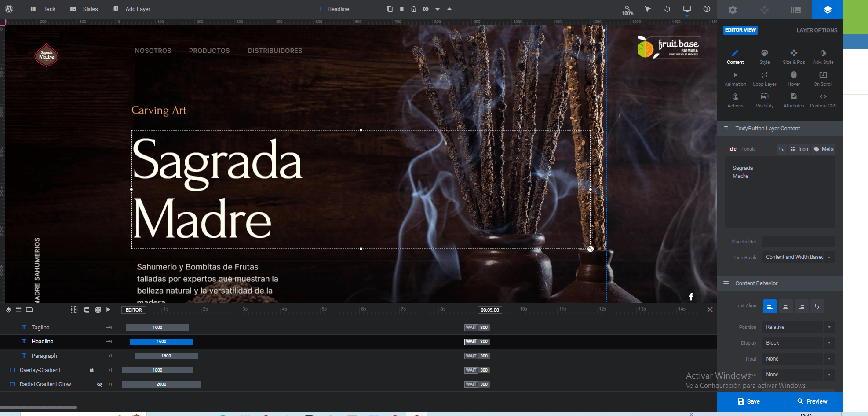Select the Style layer option
The image size is (868, 416).
pyautogui.click(x=765, y=57)
